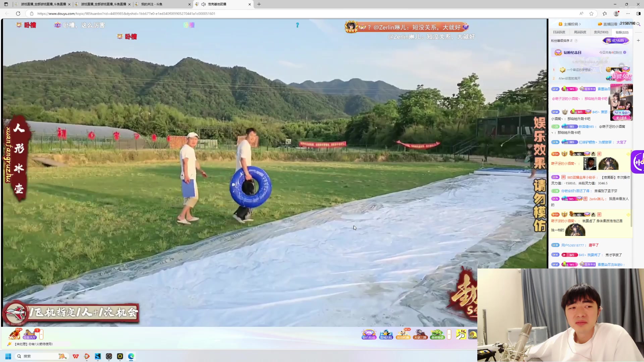Collapse floating widget with the gray minus button

[x=622, y=66]
